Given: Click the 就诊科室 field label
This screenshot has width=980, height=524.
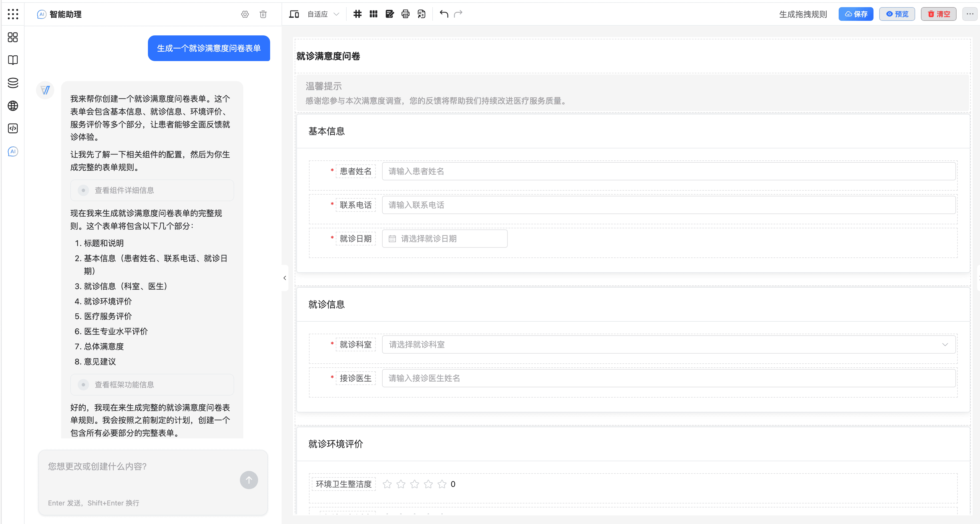Looking at the screenshot, I should 355,344.
